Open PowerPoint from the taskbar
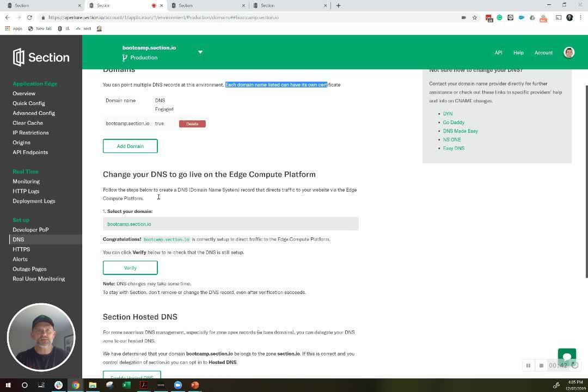This screenshot has height=392, width=588. pyautogui.click(x=195, y=385)
